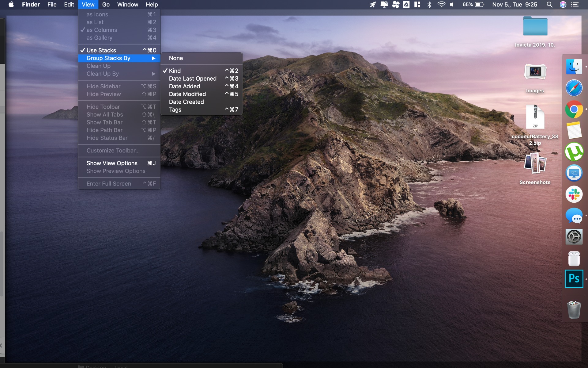
Task: Click the rocket menu bar icon
Action: coord(373,5)
